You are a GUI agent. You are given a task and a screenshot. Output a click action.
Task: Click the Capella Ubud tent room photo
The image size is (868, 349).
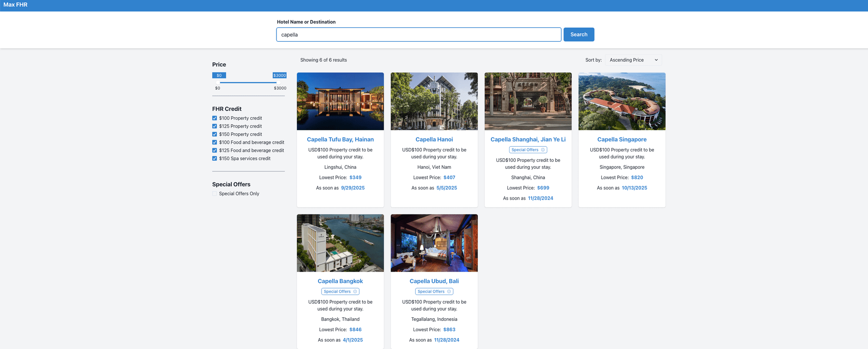click(434, 243)
